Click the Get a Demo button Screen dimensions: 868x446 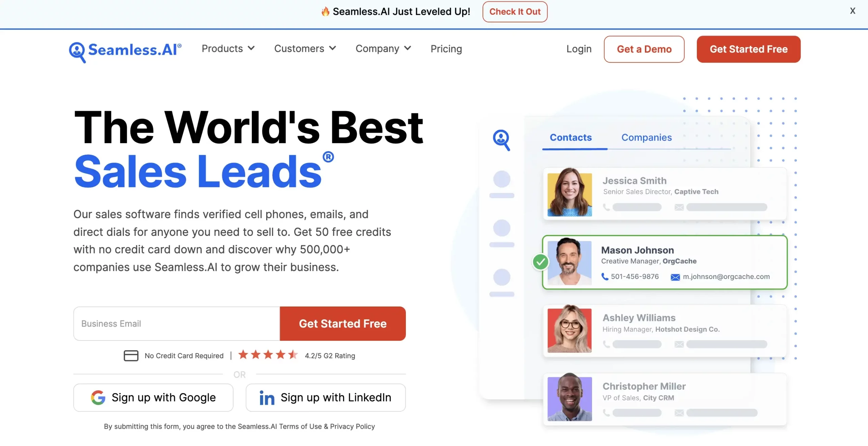(645, 49)
